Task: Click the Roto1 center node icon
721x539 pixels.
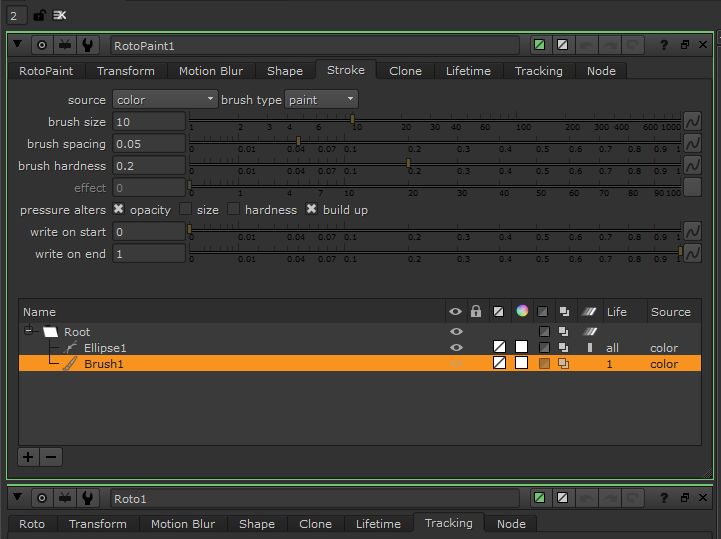Action: [x=42, y=498]
